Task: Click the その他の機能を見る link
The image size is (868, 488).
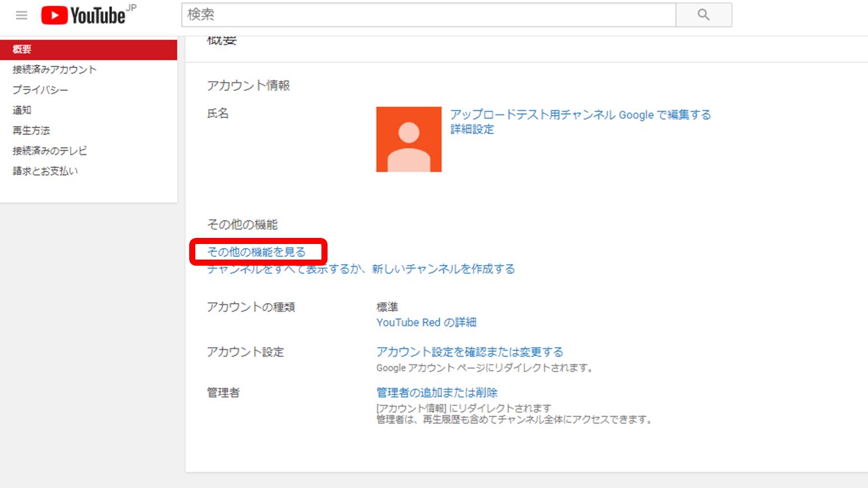Action: click(256, 252)
